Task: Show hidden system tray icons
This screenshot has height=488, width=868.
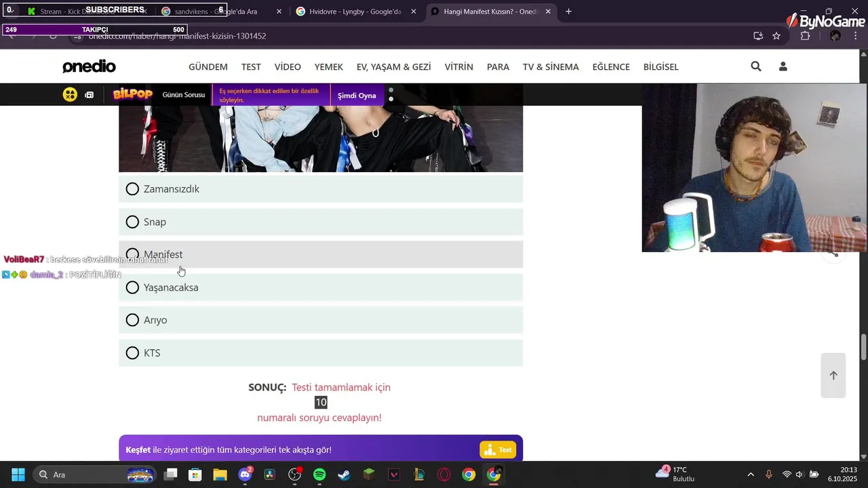Action: (751, 474)
